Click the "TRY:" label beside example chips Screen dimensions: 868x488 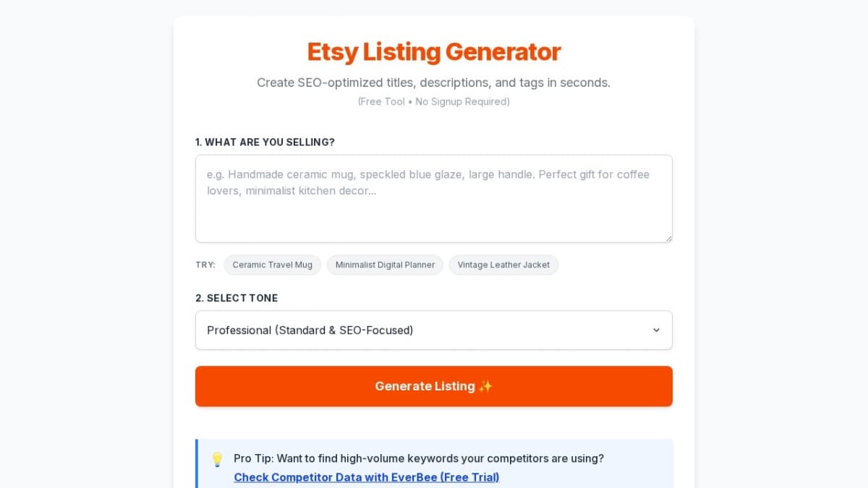point(205,265)
